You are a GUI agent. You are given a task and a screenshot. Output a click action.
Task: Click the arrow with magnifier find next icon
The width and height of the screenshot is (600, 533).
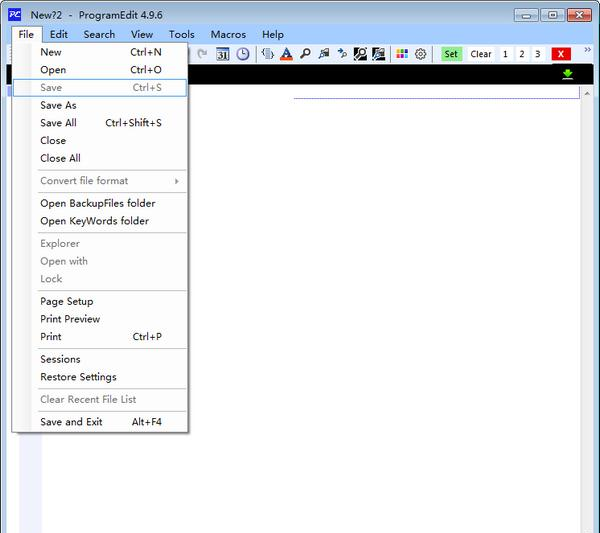pos(342,54)
